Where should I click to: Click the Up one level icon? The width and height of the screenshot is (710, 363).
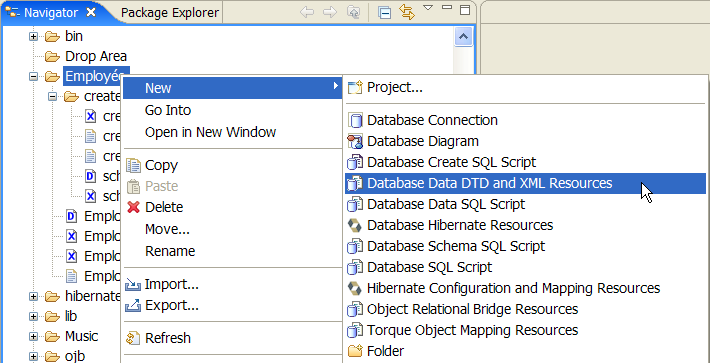[x=353, y=13]
